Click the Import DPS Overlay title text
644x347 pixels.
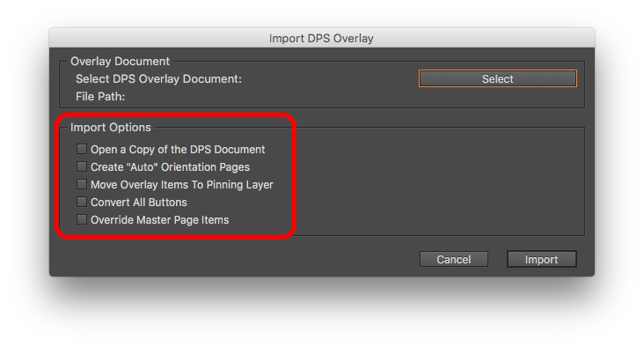point(321,38)
